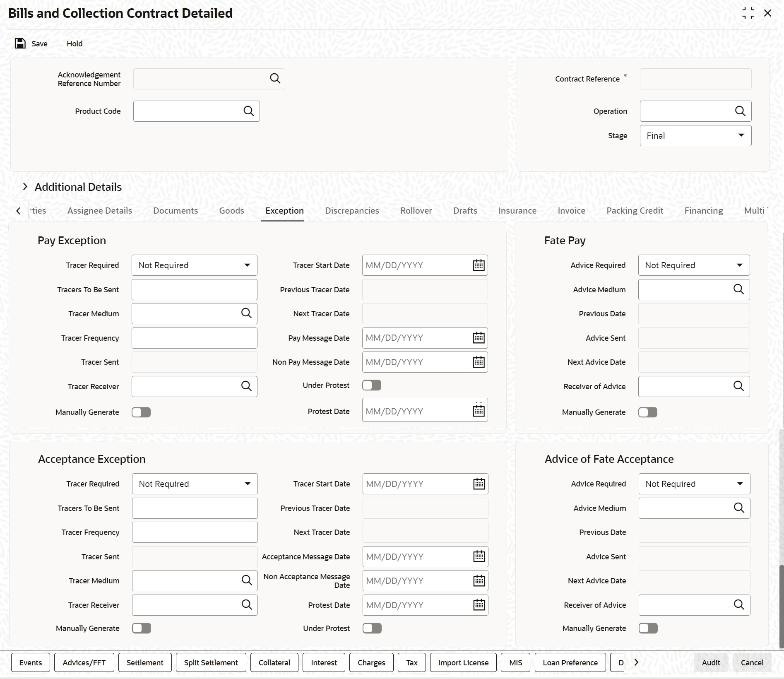784x679 pixels.
Task: Open Acknowledgement Reference Number search lookup
Action: [x=275, y=79]
